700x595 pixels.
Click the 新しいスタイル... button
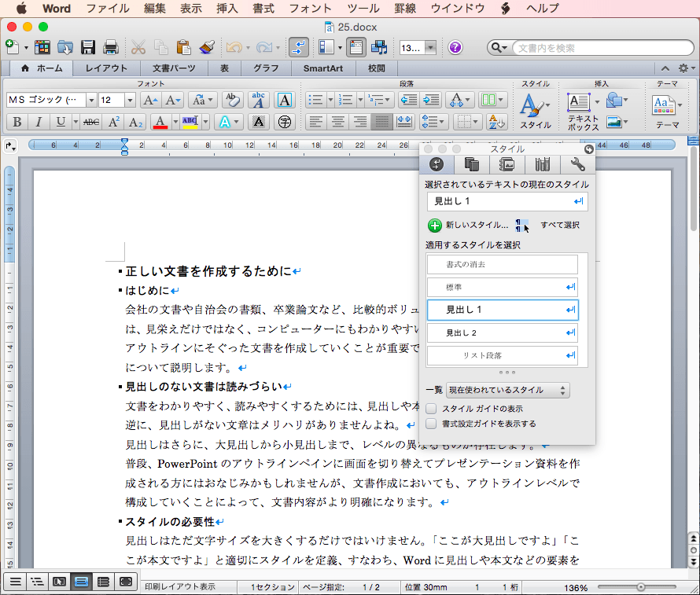[469, 226]
